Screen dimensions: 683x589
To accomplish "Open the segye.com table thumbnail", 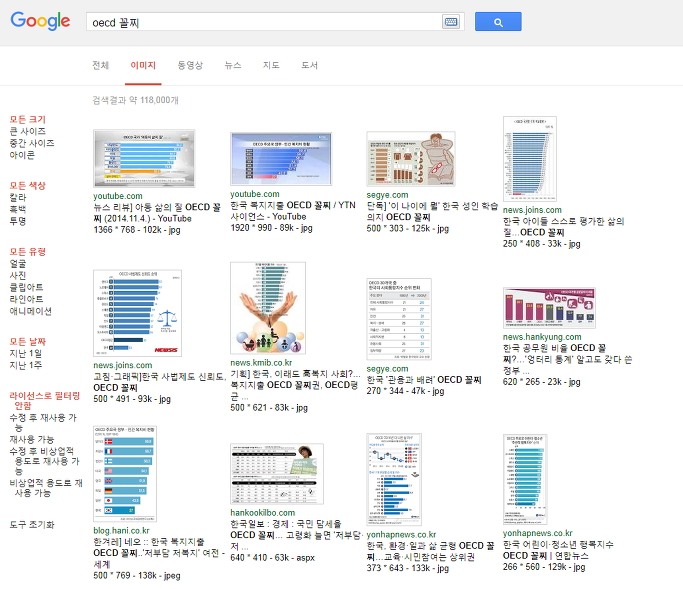I will [x=399, y=319].
